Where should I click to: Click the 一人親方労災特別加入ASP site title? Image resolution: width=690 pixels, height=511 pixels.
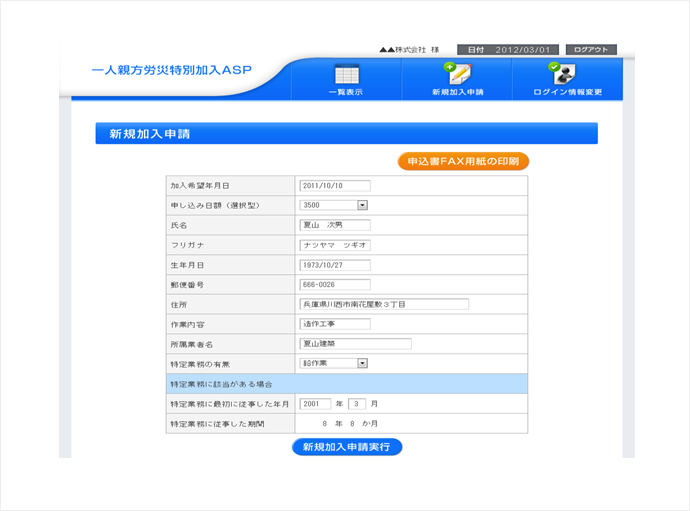point(172,70)
